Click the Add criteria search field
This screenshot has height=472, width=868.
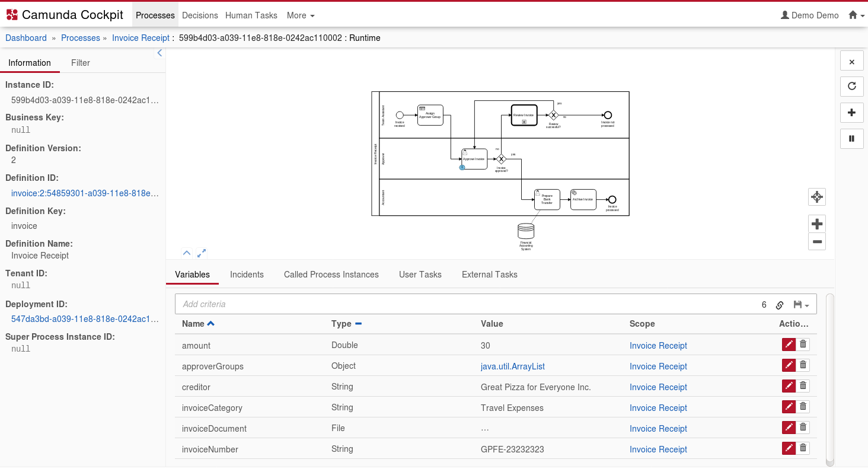pos(462,304)
